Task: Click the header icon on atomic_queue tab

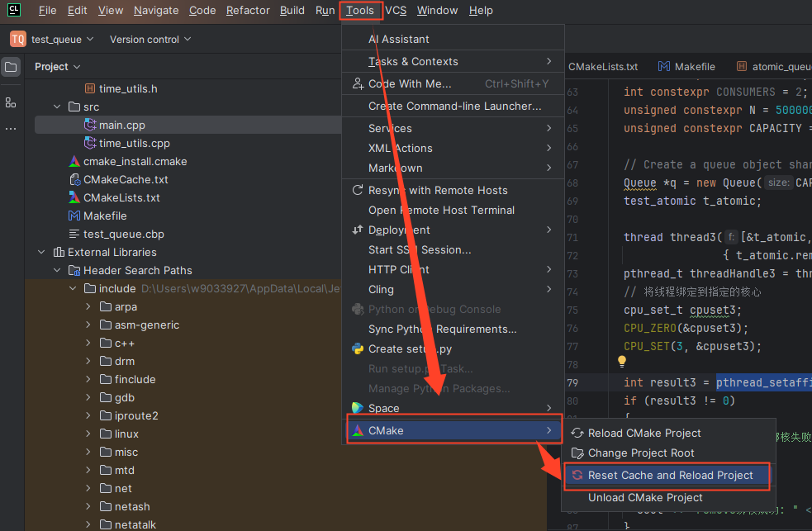Action: point(742,66)
